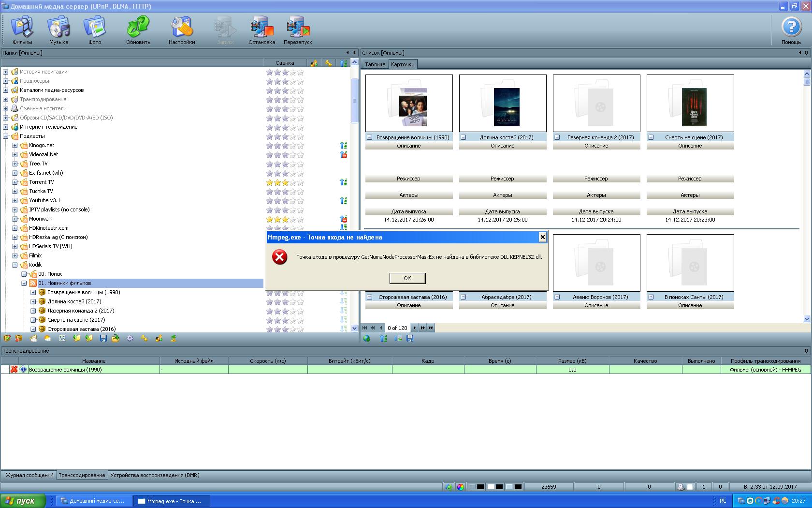Screen dimensions: 812x508
Task: Open the Журнал сообщений tab
Action: click(29, 476)
